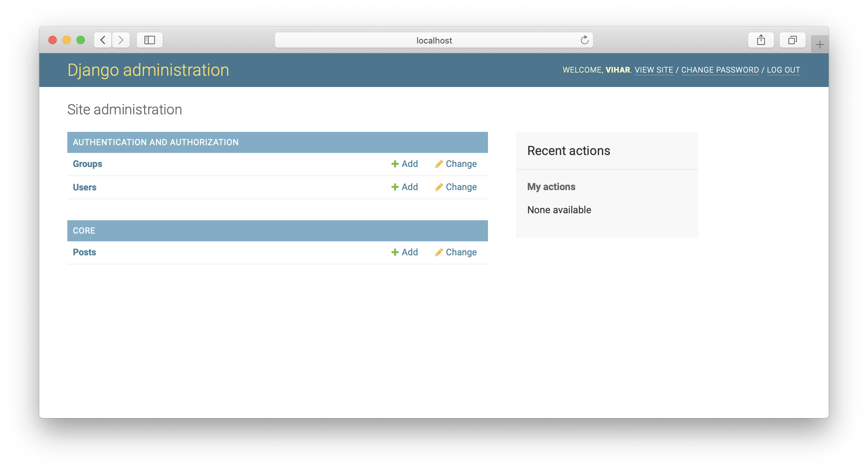Click Change link for Users
The image size is (868, 470).
click(456, 187)
